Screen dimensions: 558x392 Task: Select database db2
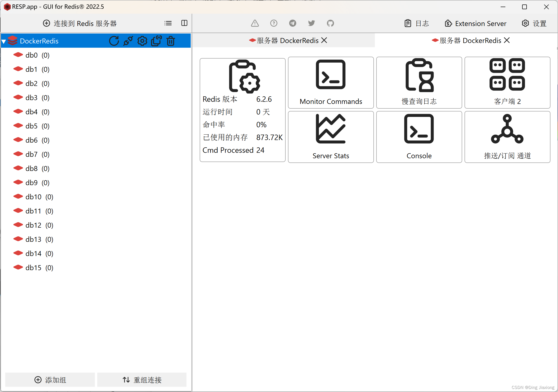pyautogui.click(x=96, y=83)
